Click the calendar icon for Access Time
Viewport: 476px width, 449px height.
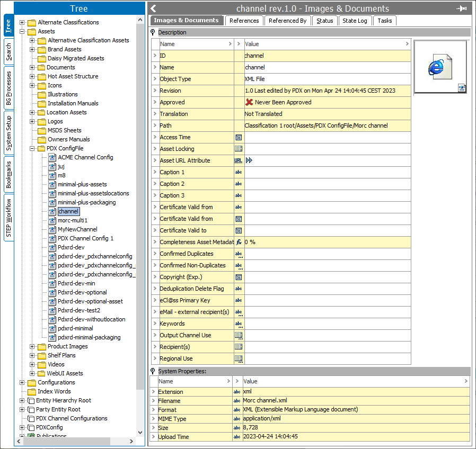pos(239,137)
